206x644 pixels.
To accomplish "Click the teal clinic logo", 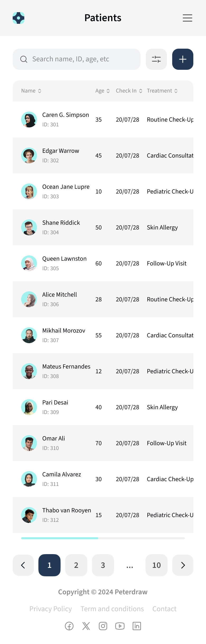I will [x=18, y=18].
